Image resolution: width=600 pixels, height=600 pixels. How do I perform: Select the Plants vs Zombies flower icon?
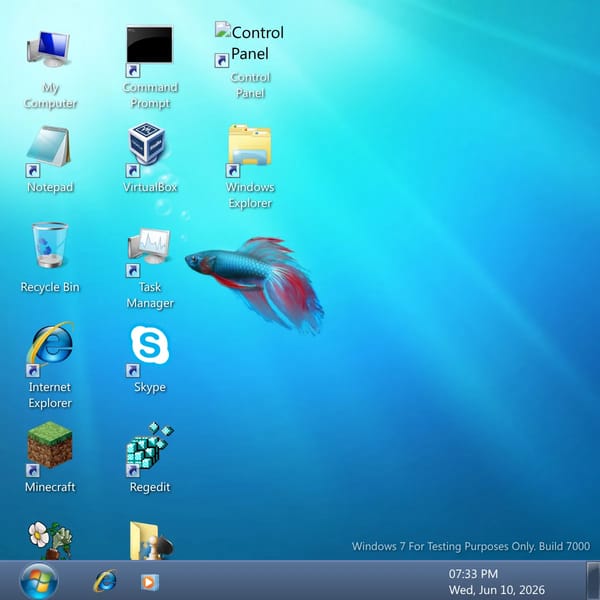tap(50, 540)
